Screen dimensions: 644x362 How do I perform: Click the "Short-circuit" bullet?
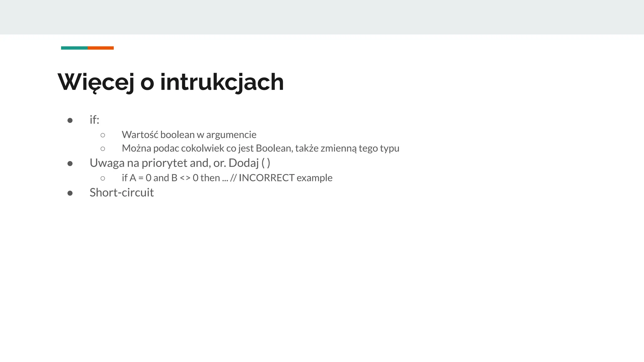tap(122, 192)
